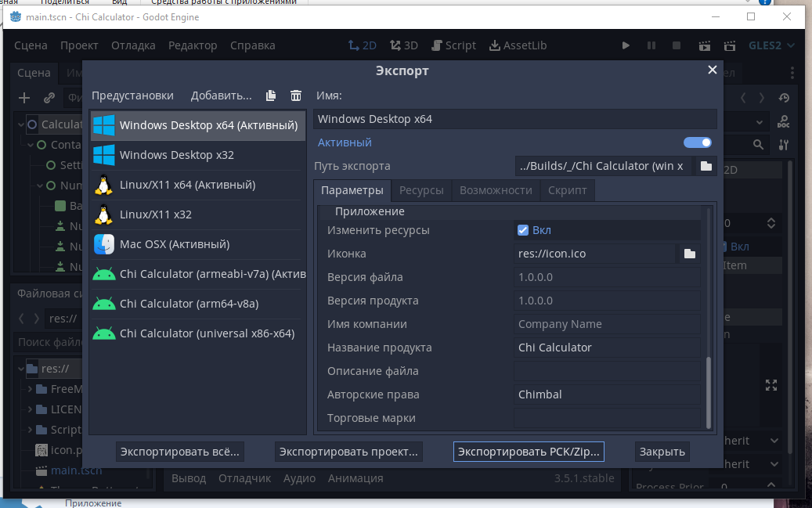Image resolution: width=812 pixels, height=508 pixels.
Task: Click the preset name field
Action: tap(514, 119)
